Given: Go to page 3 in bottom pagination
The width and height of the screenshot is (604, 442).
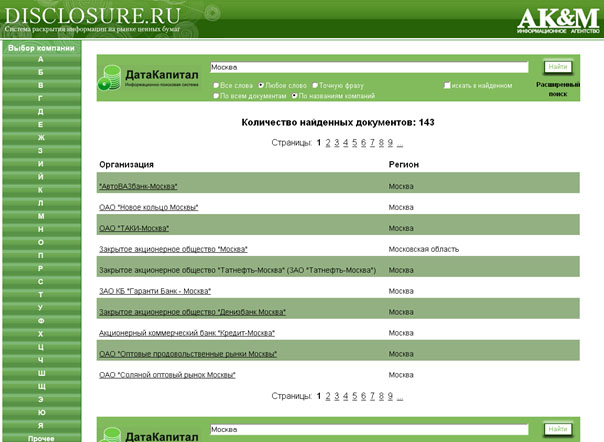Looking at the screenshot, I should [x=337, y=396].
